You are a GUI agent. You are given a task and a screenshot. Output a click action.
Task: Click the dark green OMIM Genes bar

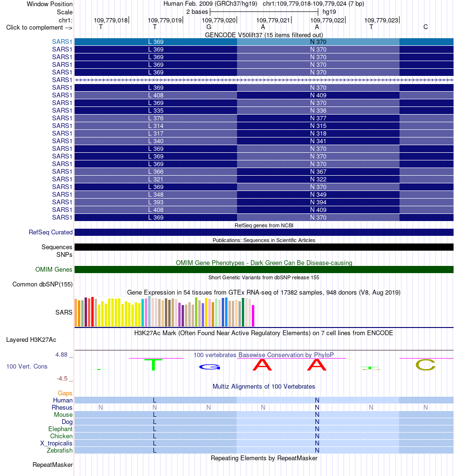pyautogui.click(x=264, y=270)
